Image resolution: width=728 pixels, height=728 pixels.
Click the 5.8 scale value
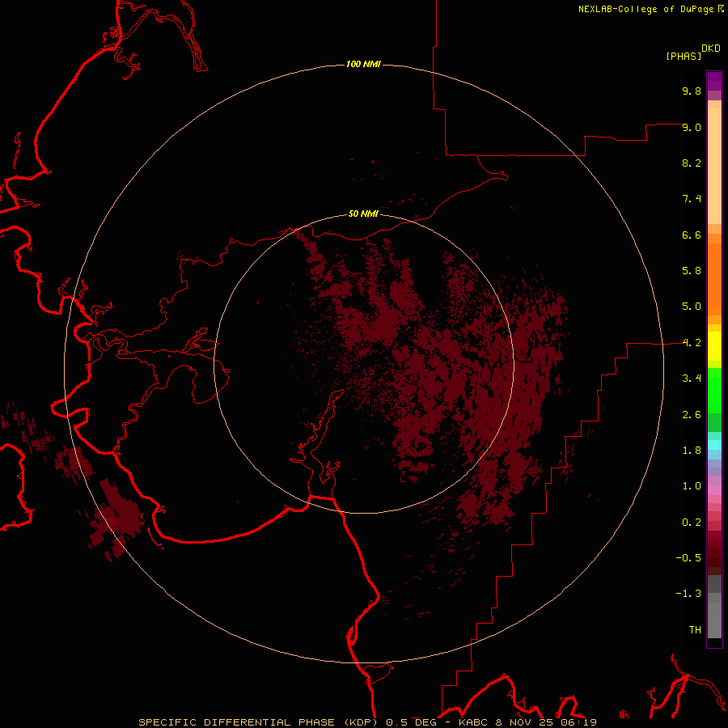click(692, 271)
